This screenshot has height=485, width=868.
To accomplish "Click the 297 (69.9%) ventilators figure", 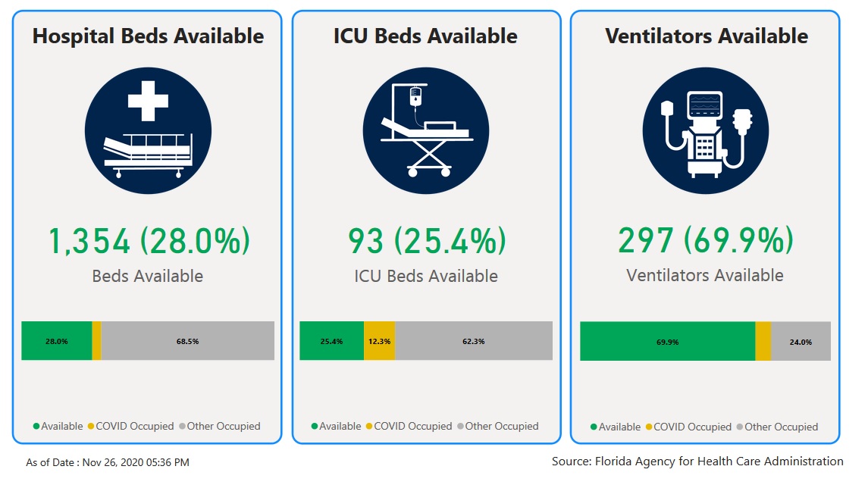I will (706, 241).
